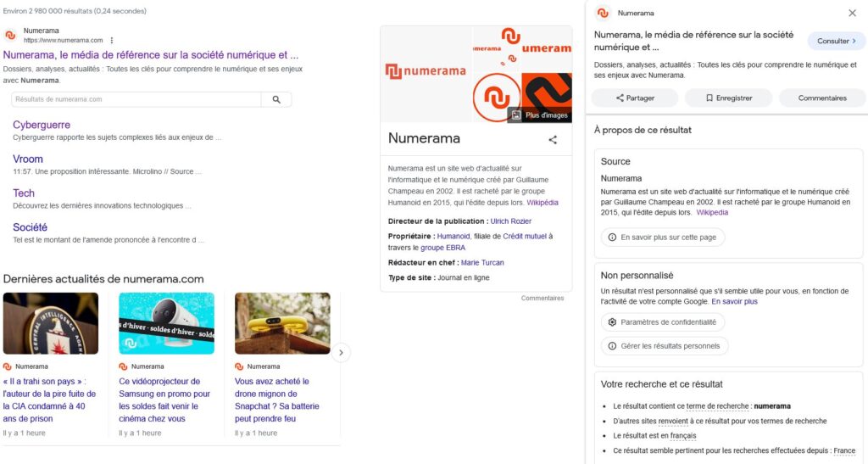
Task: Click 'Commentaires' below the knowledge panel
Action: tap(542, 298)
